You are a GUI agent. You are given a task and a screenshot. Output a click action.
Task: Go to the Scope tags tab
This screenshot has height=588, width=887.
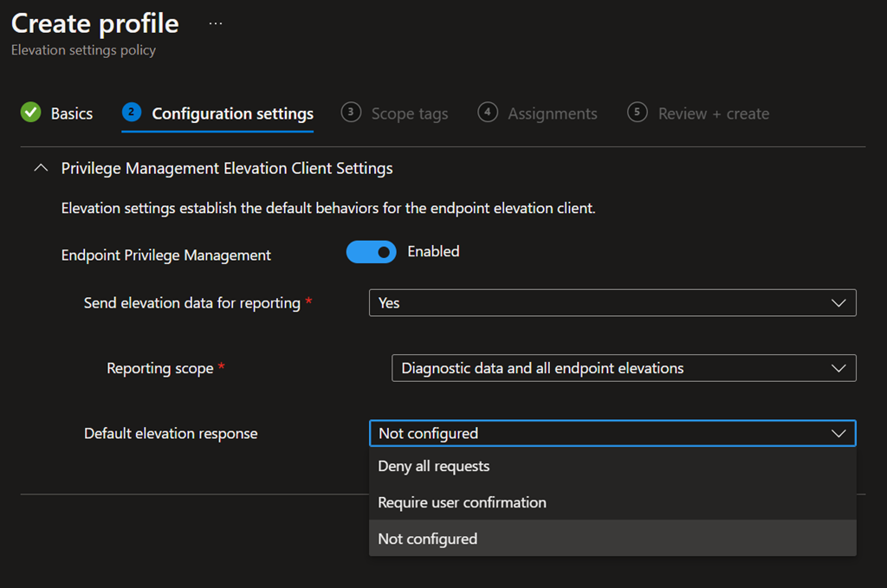[x=409, y=113]
